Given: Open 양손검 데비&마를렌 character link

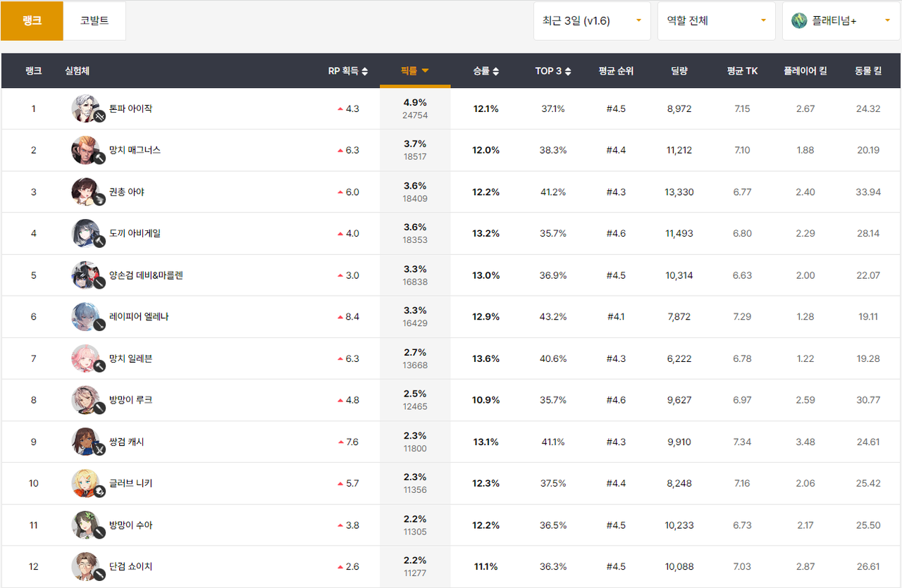Looking at the screenshot, I should click(146, 275).
